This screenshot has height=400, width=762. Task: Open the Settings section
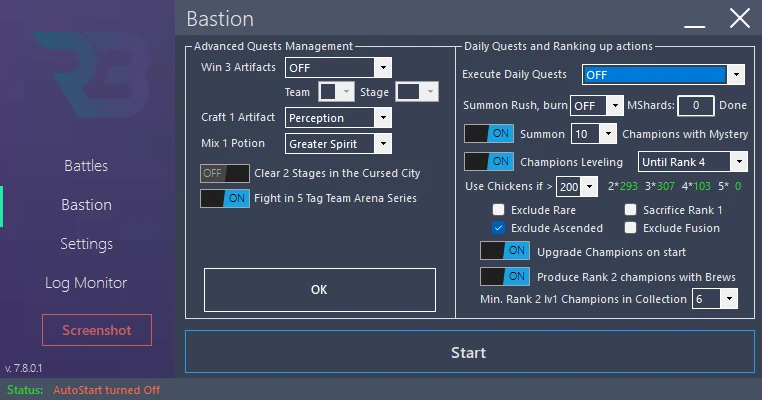pos(87,243)
